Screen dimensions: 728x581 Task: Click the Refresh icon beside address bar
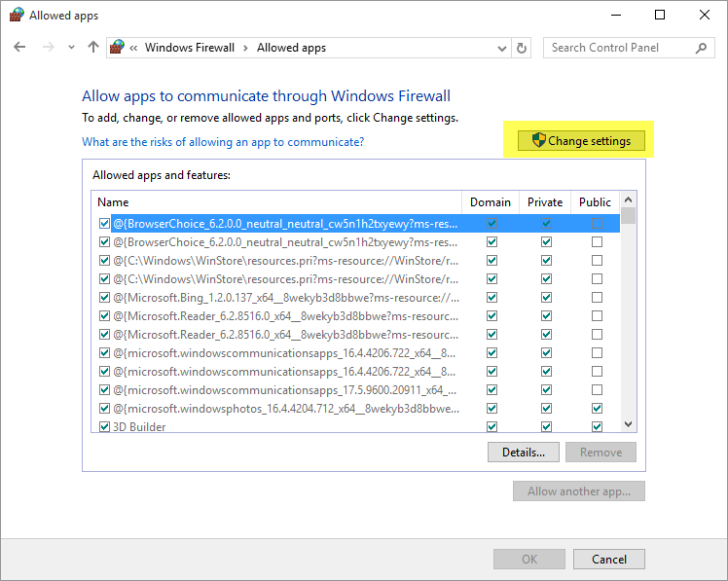[523, 48]
